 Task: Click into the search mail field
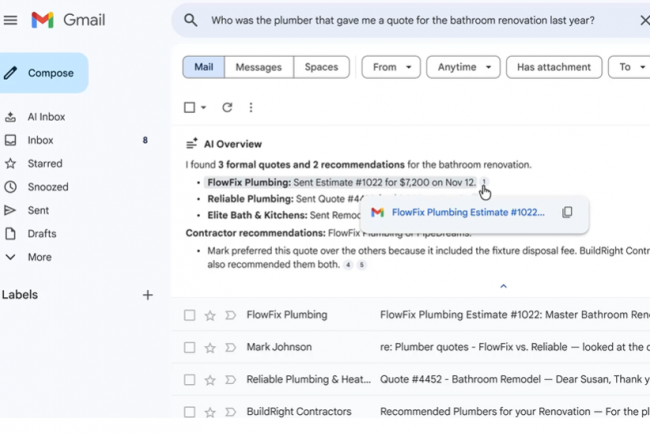click(400, 20)
